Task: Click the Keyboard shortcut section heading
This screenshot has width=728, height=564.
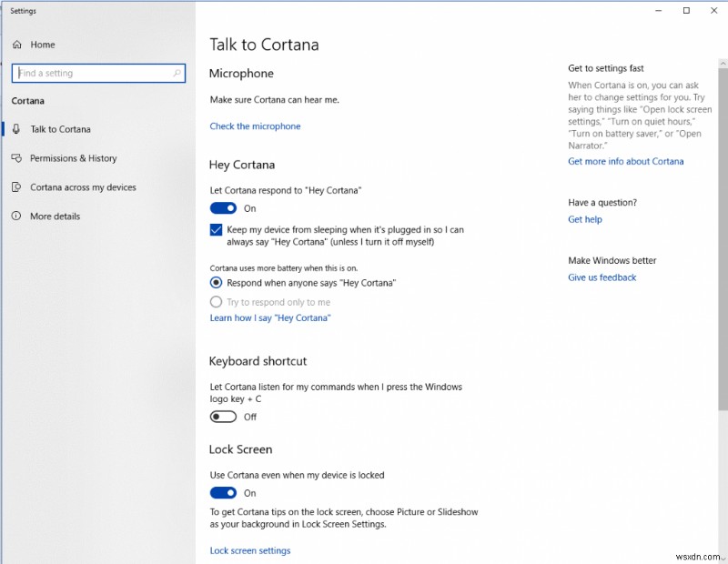Action: [x=258, y=361]
